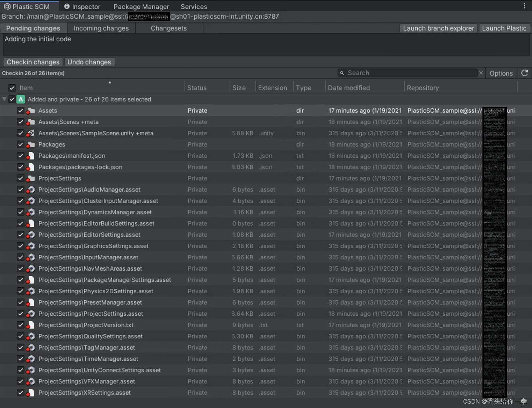532x408 pixels.
Task: Switch to the Inspector tab
Action: click(82, 6)
